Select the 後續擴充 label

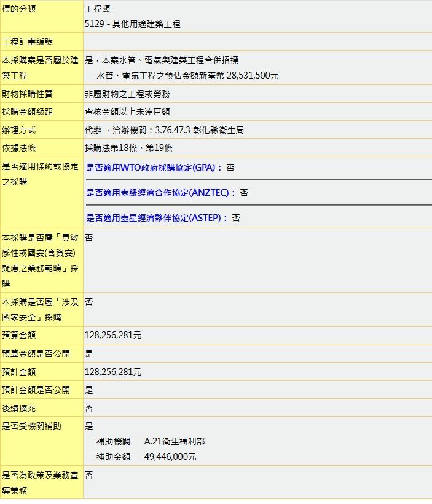18,408
